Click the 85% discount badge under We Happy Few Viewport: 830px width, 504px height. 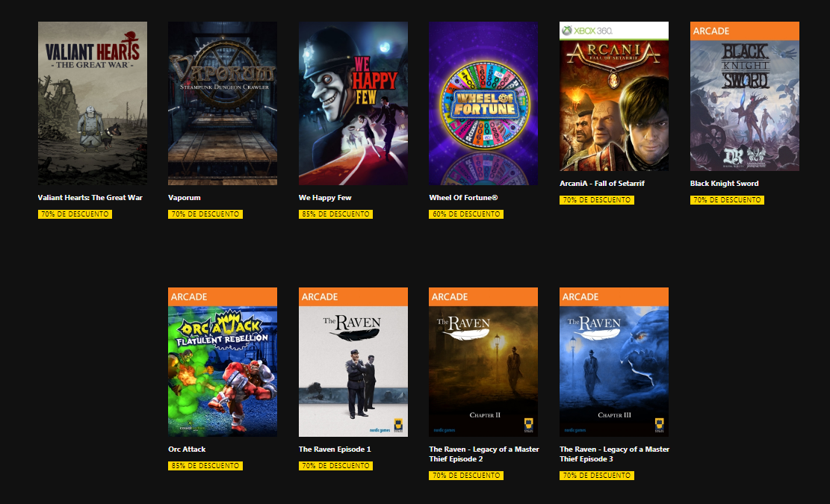[x=335, y=214]
